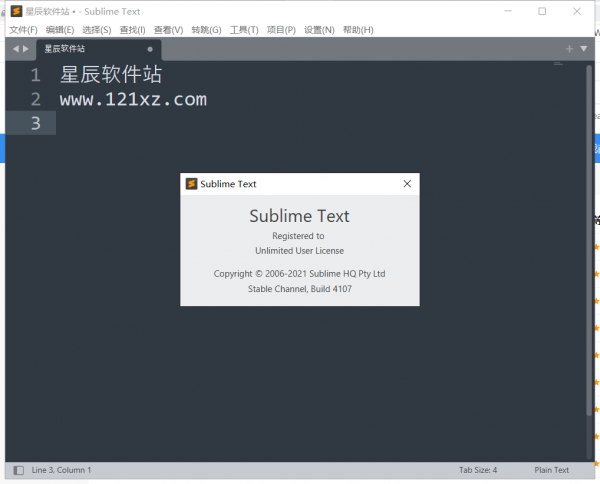This screenshot has height=484, width=600.
Task: Open the Tab Size: 4 selector
Action: 478,470
